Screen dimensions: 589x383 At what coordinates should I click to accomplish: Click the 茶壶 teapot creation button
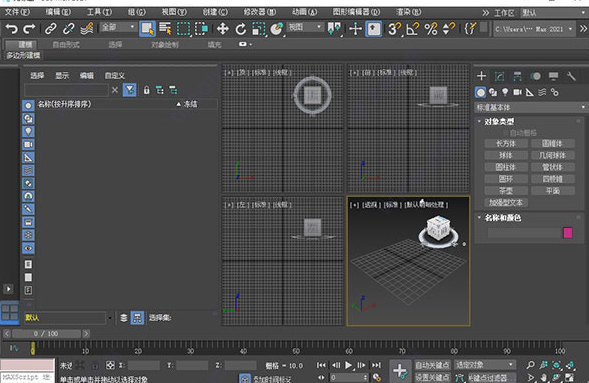pos(506,191)
